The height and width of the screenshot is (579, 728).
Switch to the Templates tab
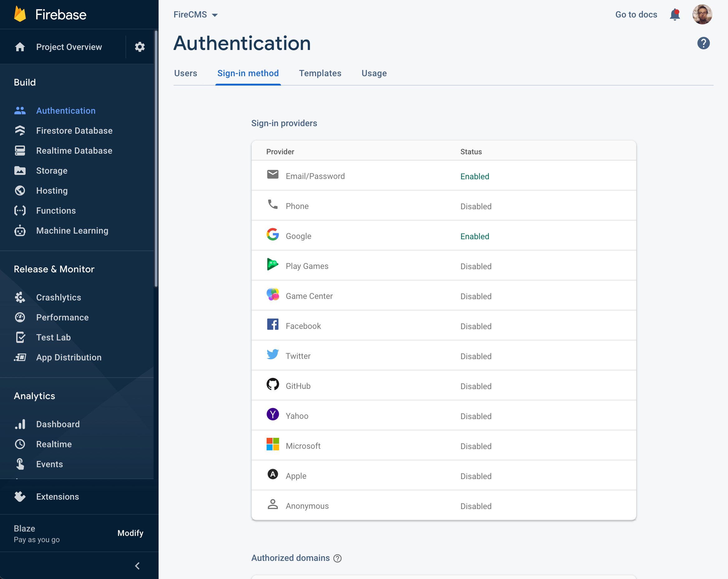[x=320, y=73]
